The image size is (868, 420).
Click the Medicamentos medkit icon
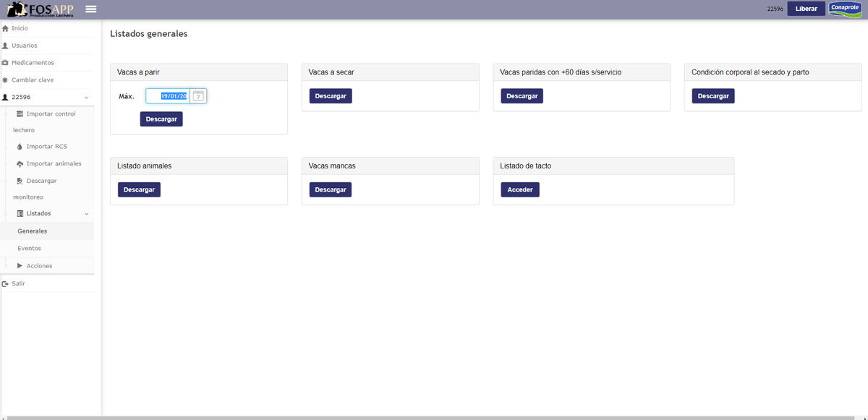6,63
